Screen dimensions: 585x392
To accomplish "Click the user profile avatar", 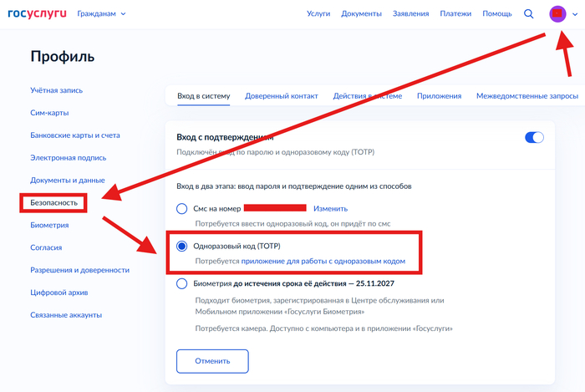I will click(x=557, y=14).
